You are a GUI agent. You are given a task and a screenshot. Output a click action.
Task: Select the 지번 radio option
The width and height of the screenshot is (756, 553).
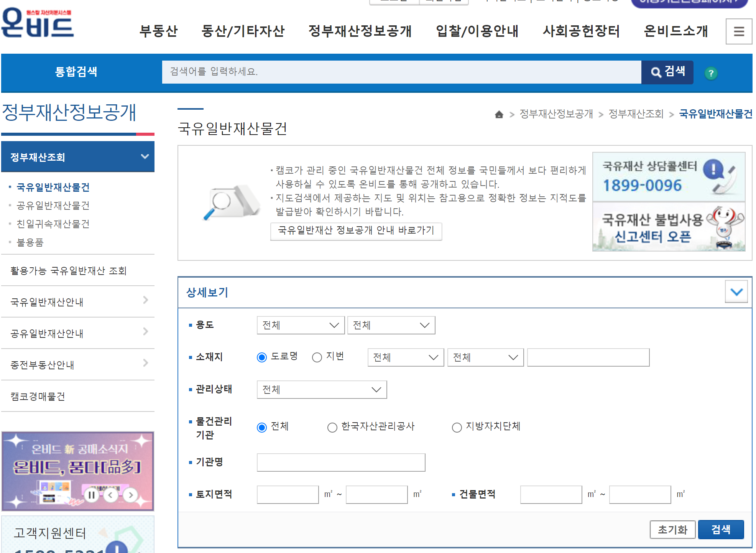(317, 357)
